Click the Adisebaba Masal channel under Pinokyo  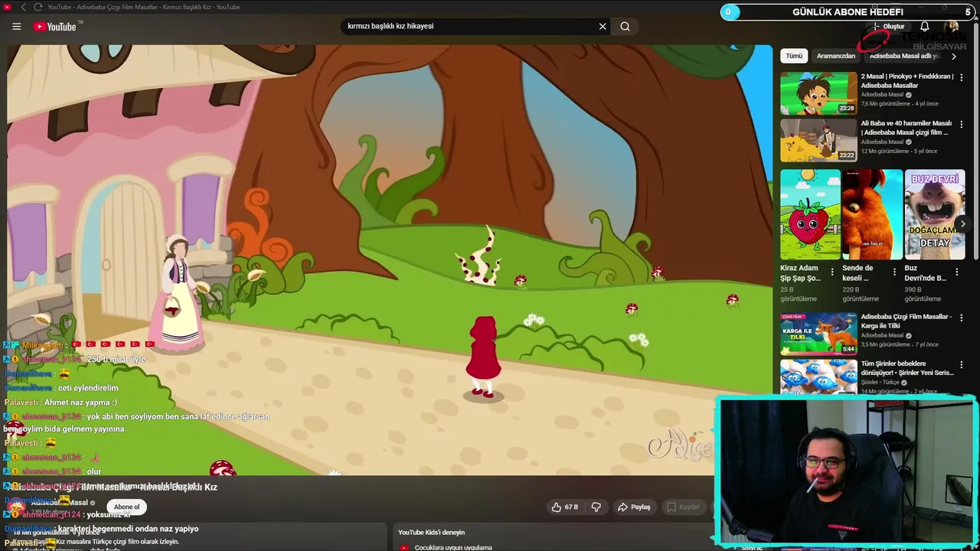click(x=882, y=95)
